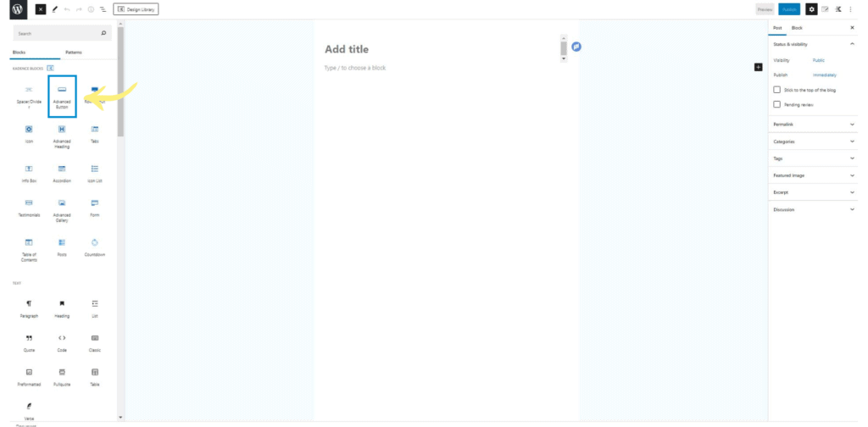The image size is (868, 427).
Task: Open the List View icon
Action: tap(103, 9)
